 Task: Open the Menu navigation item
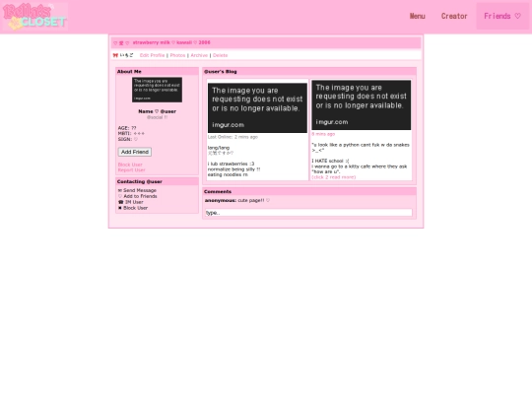[418, 16]
